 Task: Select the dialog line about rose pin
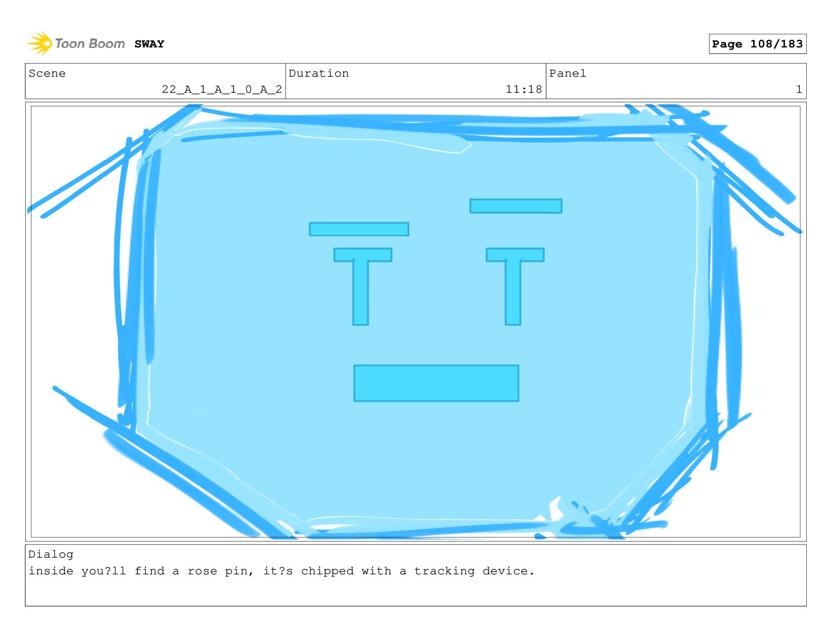[281, 571]
